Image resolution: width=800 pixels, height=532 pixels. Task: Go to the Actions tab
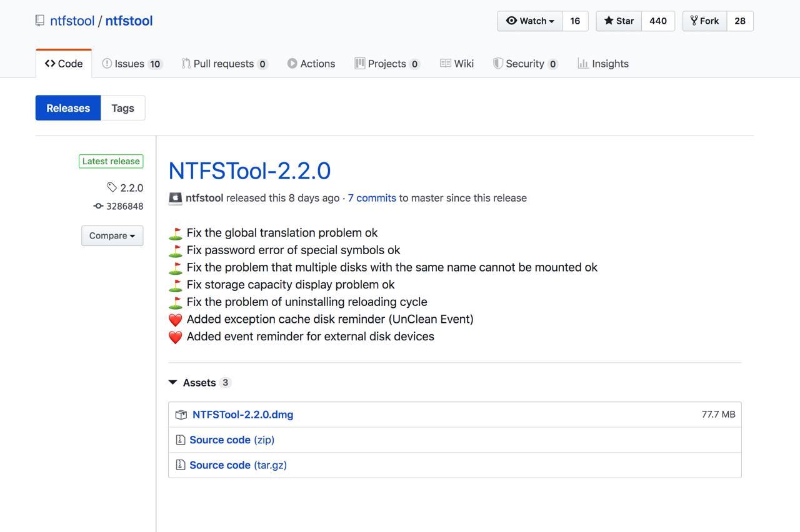click(x=311, y=64)
